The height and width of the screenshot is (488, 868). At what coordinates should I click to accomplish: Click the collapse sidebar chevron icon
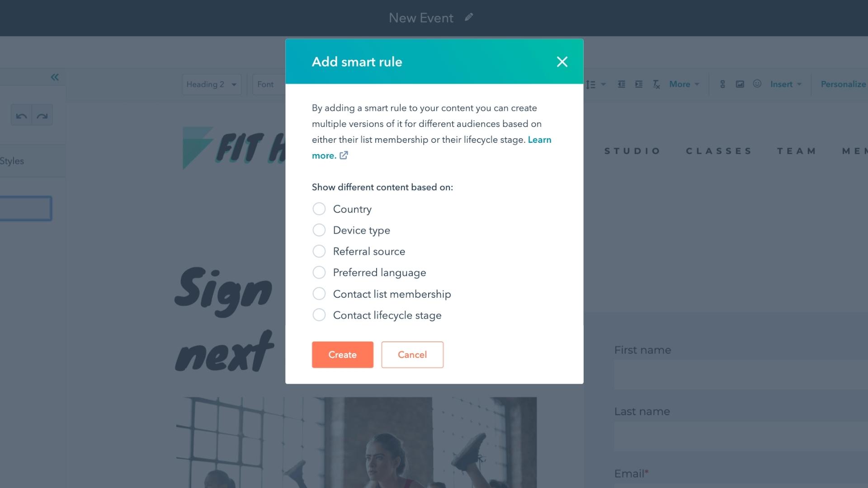(55, 77)
